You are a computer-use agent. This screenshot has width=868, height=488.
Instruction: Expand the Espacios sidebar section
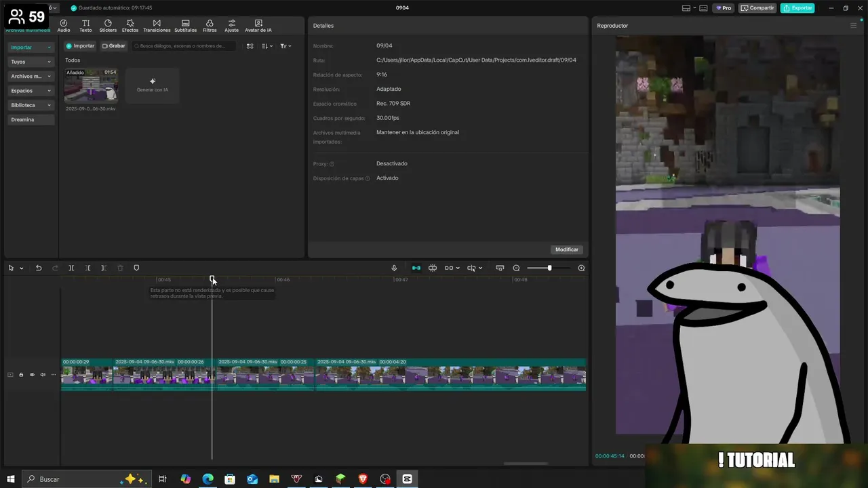(x=31, y=91)
